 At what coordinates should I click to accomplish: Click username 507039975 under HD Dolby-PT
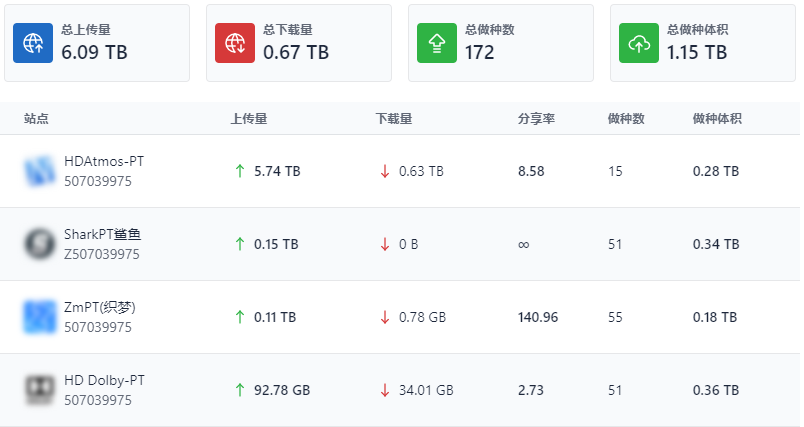point(98,400)
